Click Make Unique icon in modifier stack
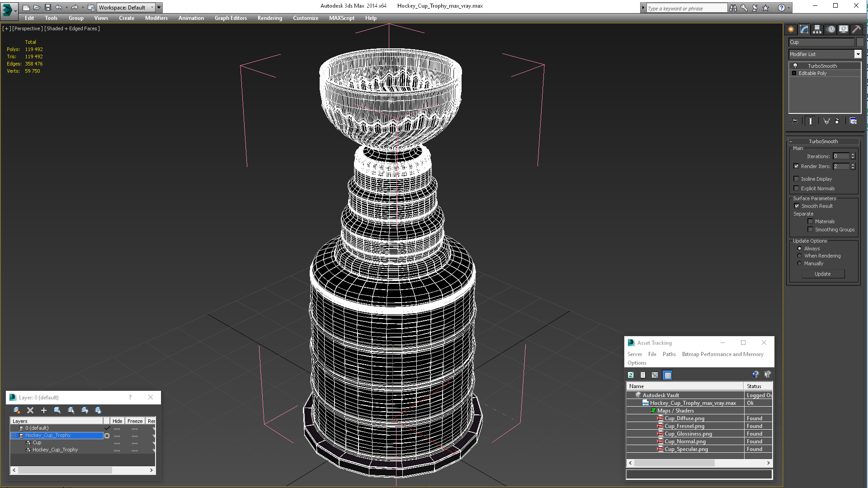This screenshot has height=488, width=868. (826, 121)
